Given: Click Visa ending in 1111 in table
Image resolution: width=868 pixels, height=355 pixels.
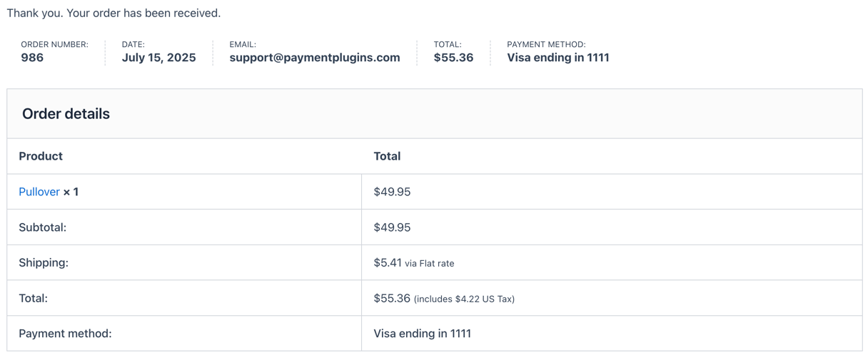Looking at the screenshot, I should coord(423,334).
